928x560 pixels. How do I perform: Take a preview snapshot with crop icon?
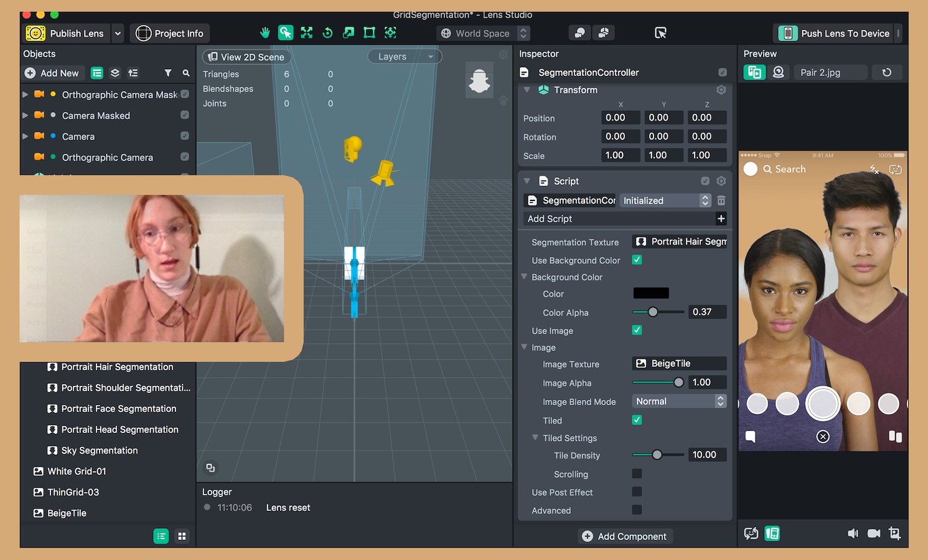coord(895,533)
